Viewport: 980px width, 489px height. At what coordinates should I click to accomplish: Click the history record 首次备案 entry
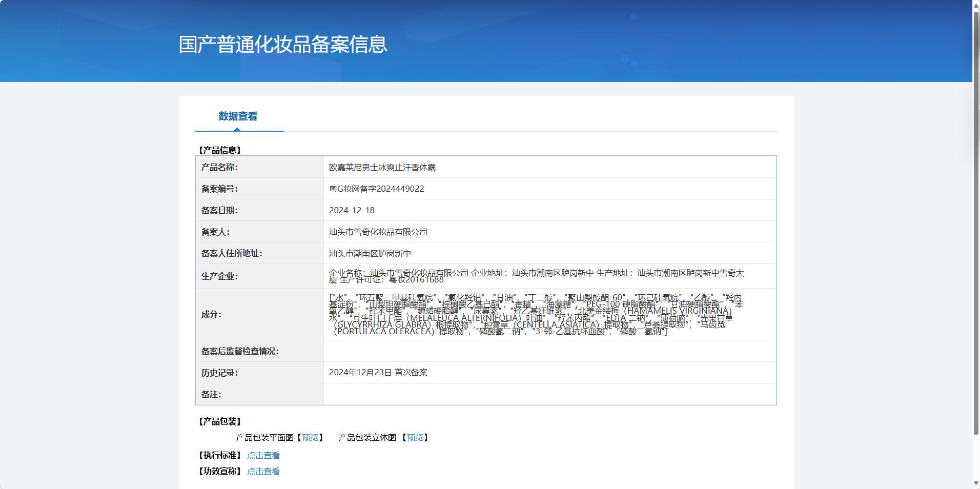[378, 372]
